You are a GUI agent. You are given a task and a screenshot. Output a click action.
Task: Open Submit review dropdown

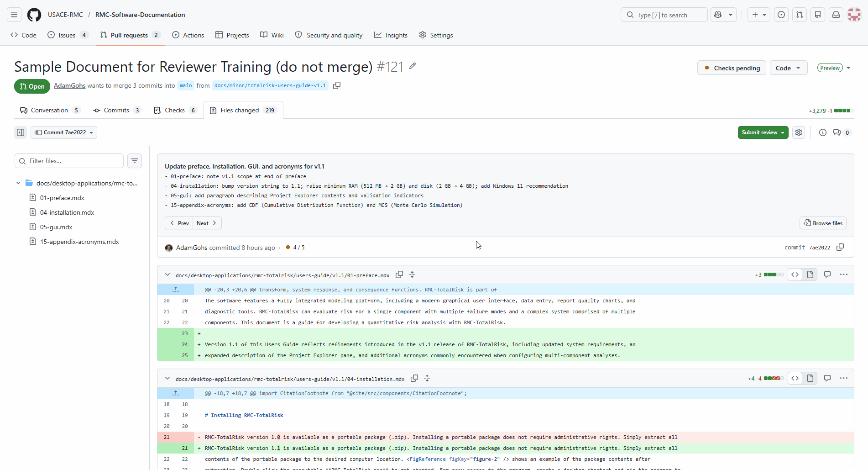pyautogui.click(x=763, y=132)
